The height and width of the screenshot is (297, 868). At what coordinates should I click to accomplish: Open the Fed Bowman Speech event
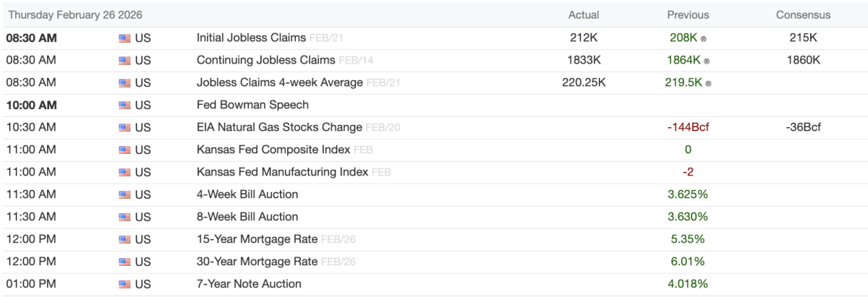pyautogui.click(x=252, y=106)
